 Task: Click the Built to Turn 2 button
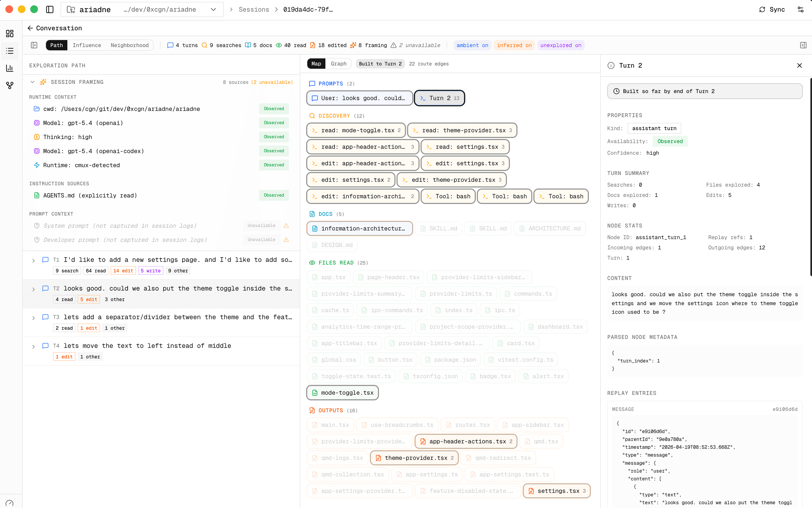(x=380, y=64)
